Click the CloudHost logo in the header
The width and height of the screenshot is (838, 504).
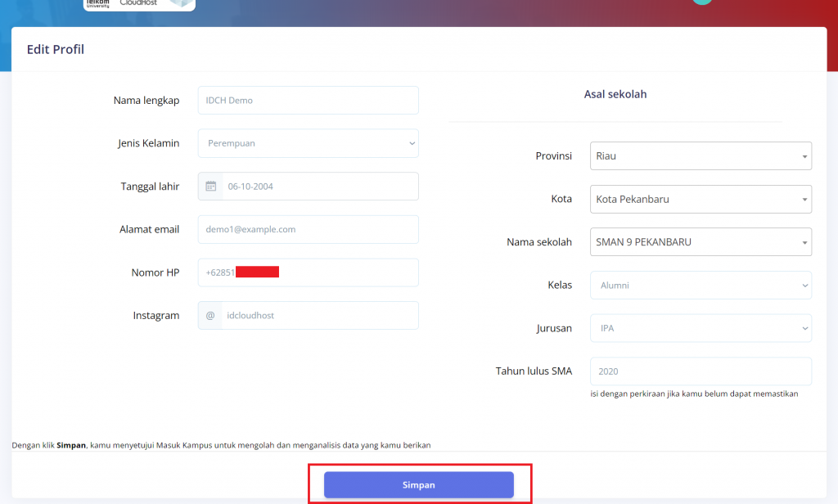click(x=138, y=3)
